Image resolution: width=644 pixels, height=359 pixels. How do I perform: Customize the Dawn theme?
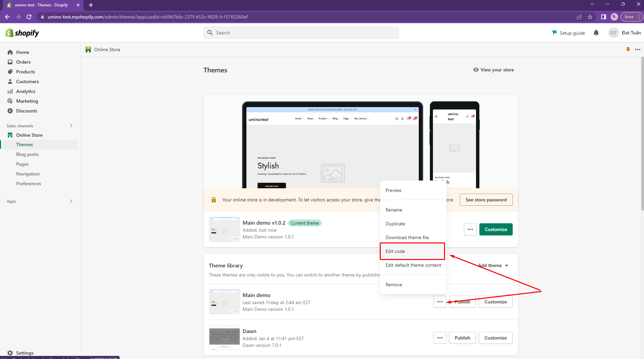(x=496, y=338)
